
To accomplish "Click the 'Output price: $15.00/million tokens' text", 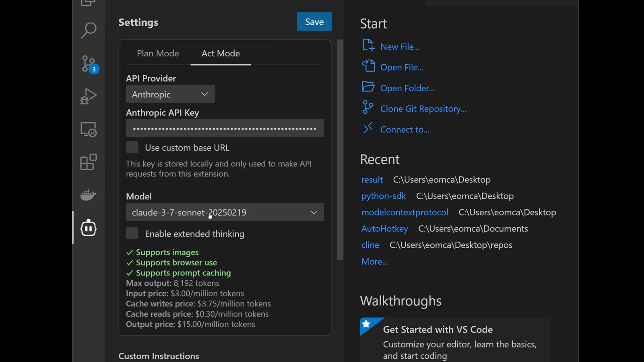I will [191, 324].
